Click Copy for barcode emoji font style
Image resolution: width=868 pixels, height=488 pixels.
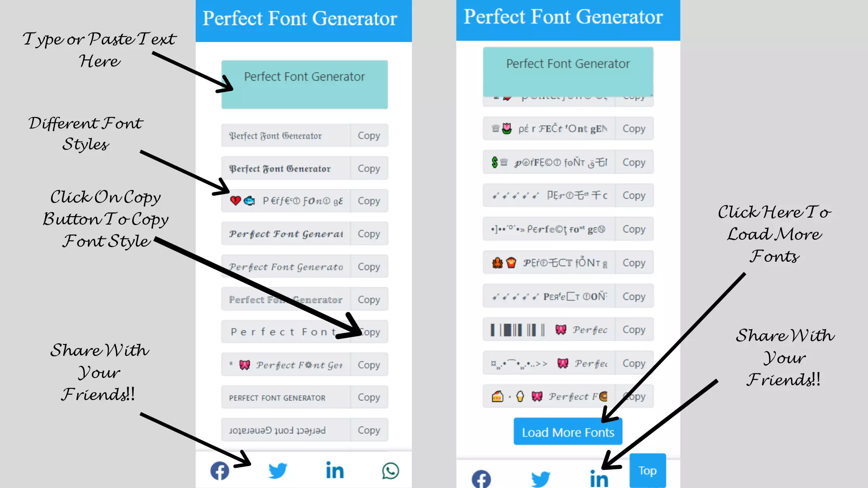click(633, 330)
